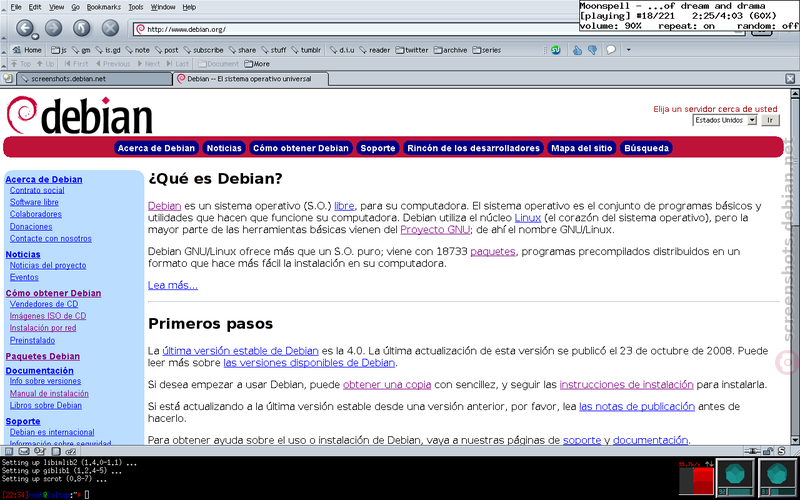
Task: Click the page scrollbar down arrow
Action: click(x=794, y=440)
